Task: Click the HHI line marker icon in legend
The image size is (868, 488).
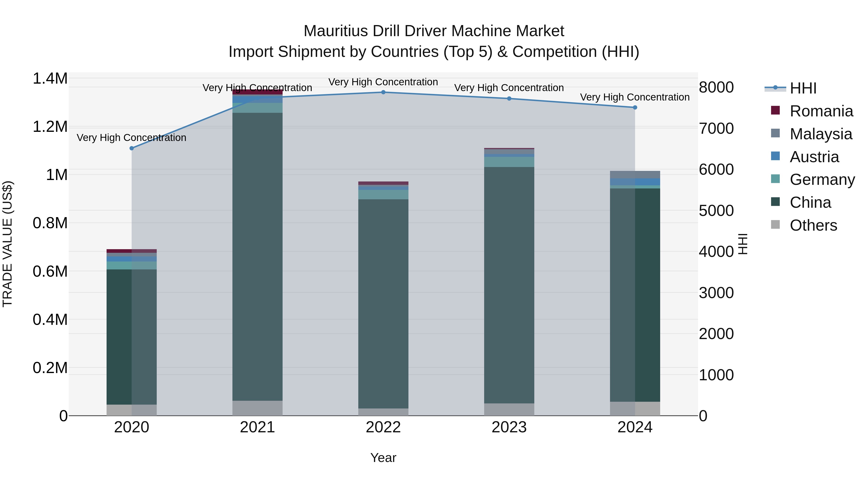Action: [775, 87]
